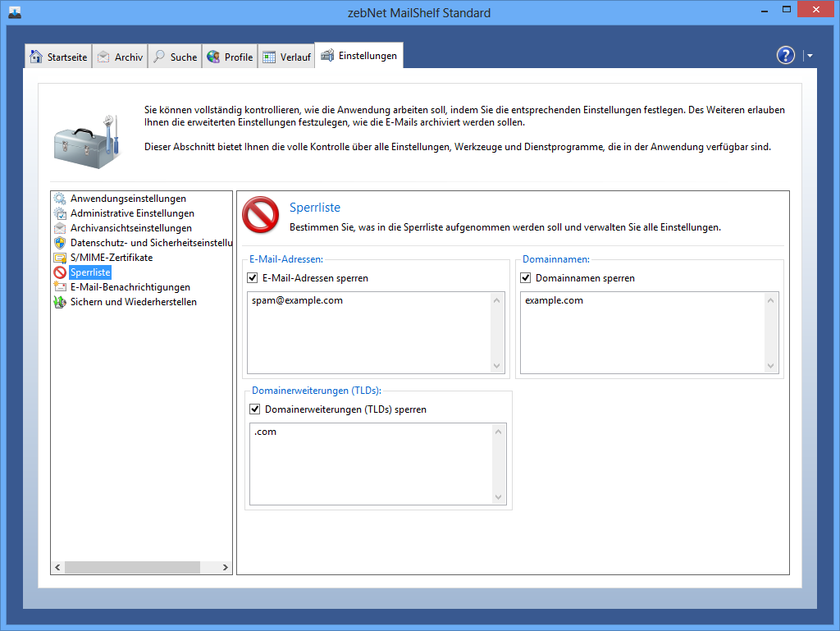Click the Verlauf table icon
Image resolution: width=840 pixels, height=631 pixels.
tap(269, 57)
